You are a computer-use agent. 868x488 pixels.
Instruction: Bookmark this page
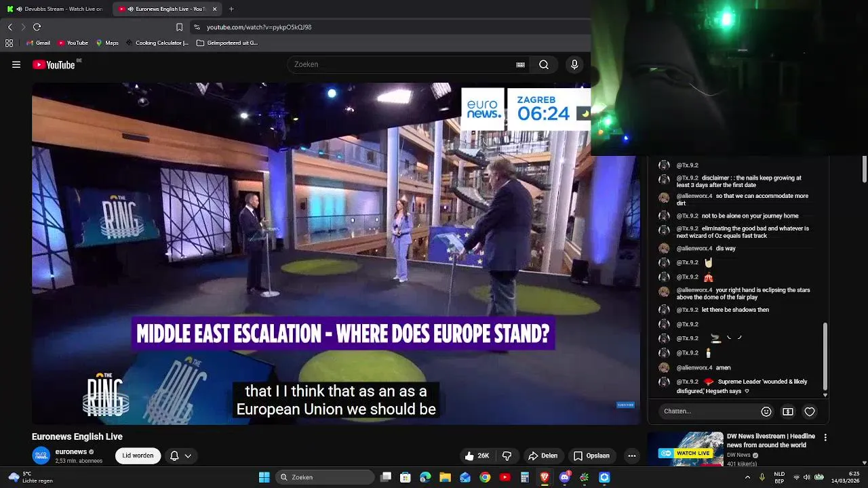(x=179, y=27)
